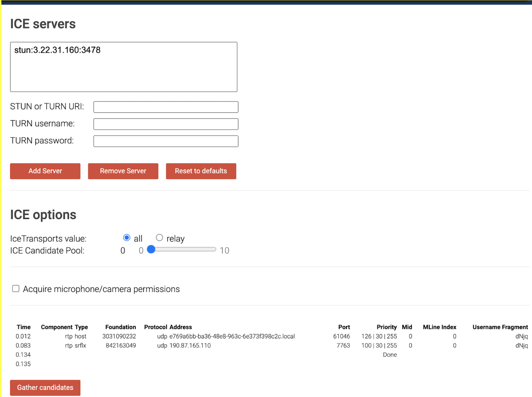The height and width of the screenshot is (397, 532).
Task: Click the ICE Candidate Pool slider
Action: pos(182,250)
